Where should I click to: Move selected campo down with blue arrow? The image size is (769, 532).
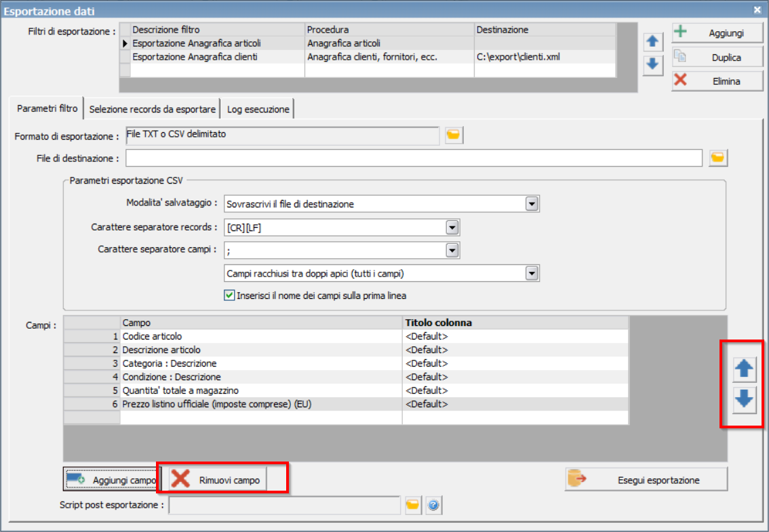(x=744, y=399)
